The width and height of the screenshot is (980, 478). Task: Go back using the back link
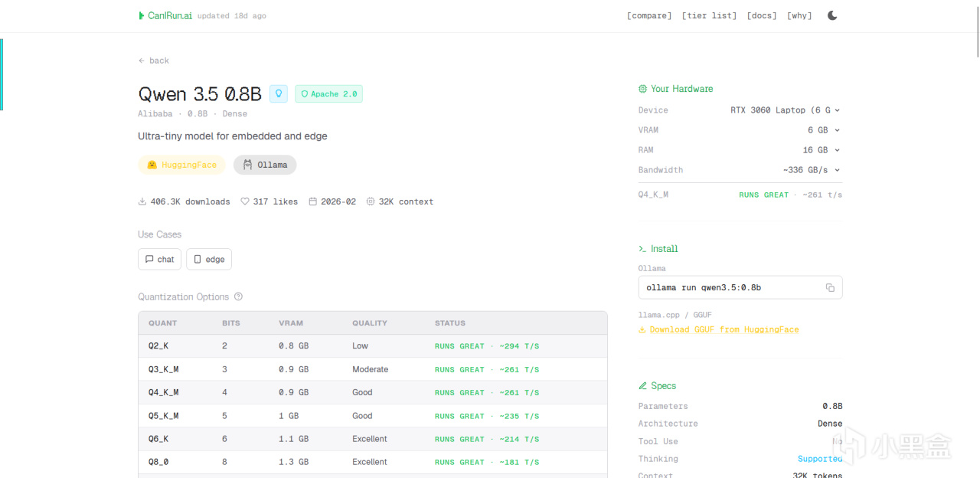point(154,61)
